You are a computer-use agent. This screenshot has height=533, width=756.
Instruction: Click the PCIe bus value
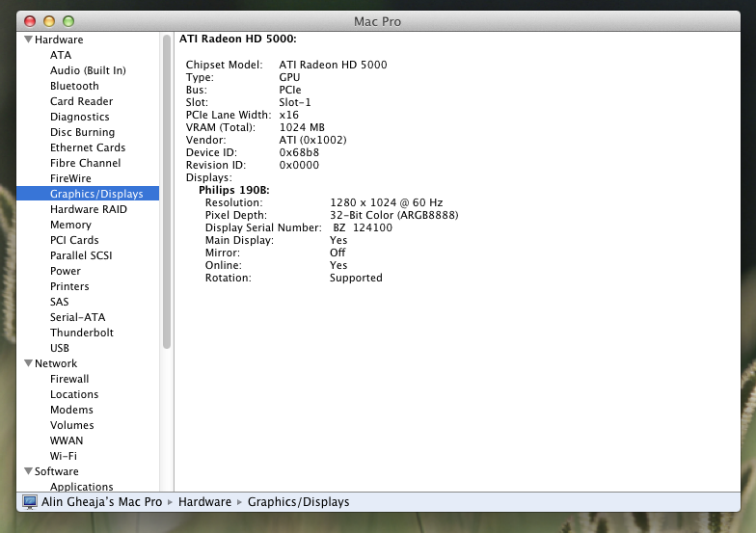289,90
